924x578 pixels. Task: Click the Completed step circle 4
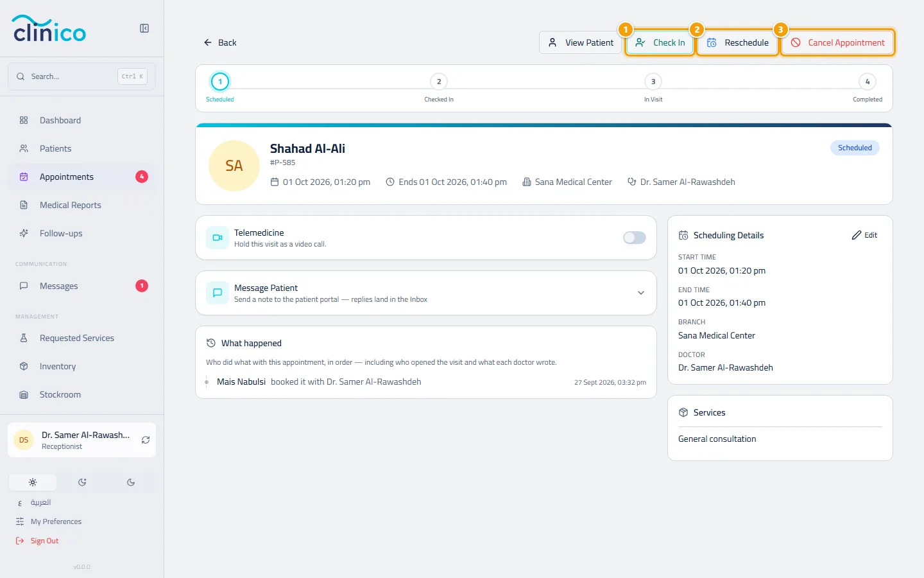tap(868, 82)
